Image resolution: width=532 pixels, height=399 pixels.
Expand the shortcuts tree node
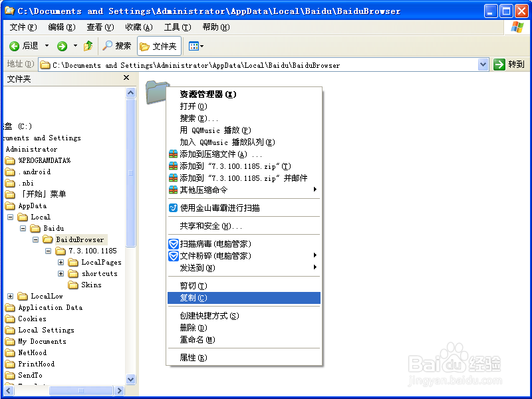(61, 273)
